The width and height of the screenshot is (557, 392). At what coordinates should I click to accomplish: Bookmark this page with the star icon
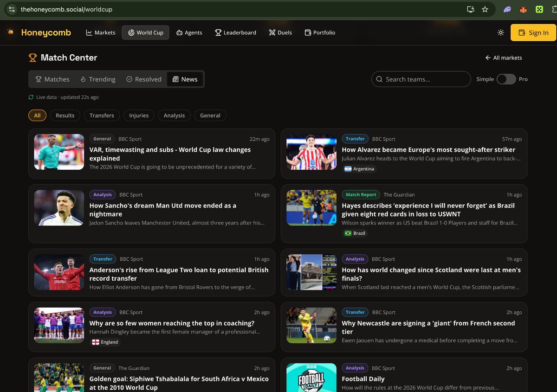485,9
